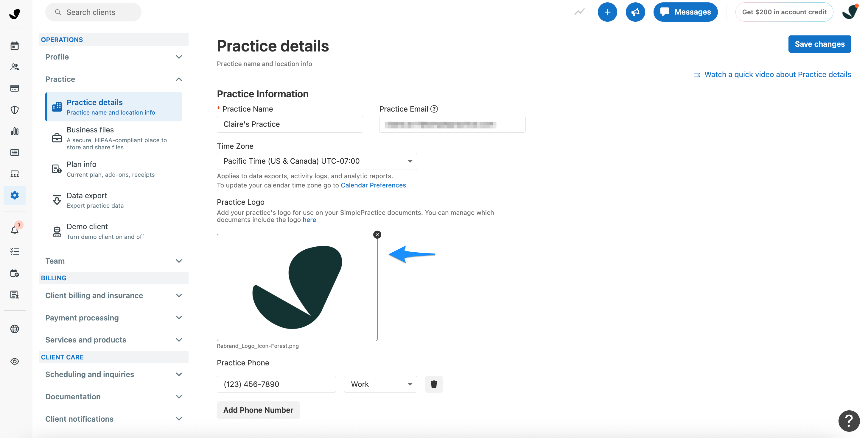Viewport: 868px width, 438px height.
Task: Click the megaphone announcements icon
Action: (635, 12)
